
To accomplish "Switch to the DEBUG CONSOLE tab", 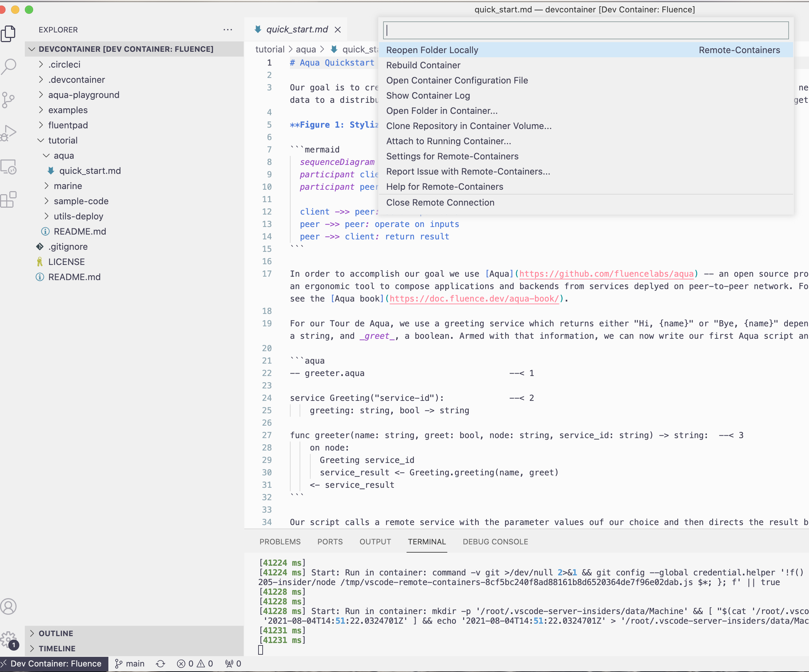I will point(495,542).
